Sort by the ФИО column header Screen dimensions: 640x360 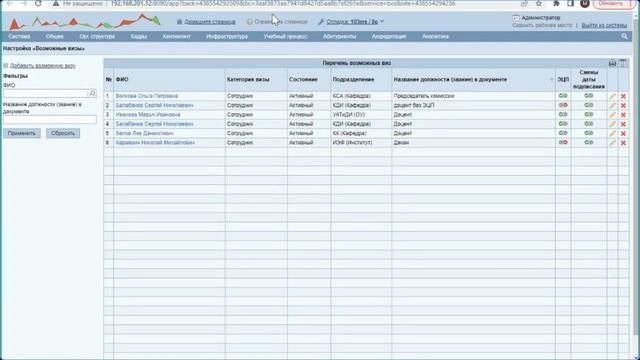click(x=122, y=80)
